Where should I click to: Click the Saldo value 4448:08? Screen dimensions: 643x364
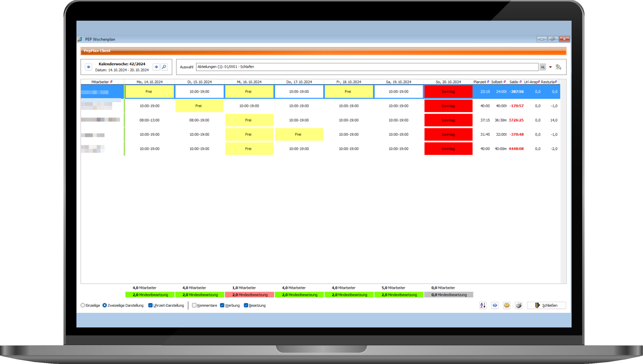pyautogui.click(x=516, y=148)
